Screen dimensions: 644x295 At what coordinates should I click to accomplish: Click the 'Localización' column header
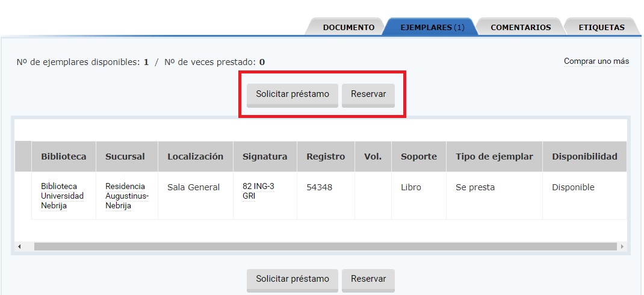point(195,157)
